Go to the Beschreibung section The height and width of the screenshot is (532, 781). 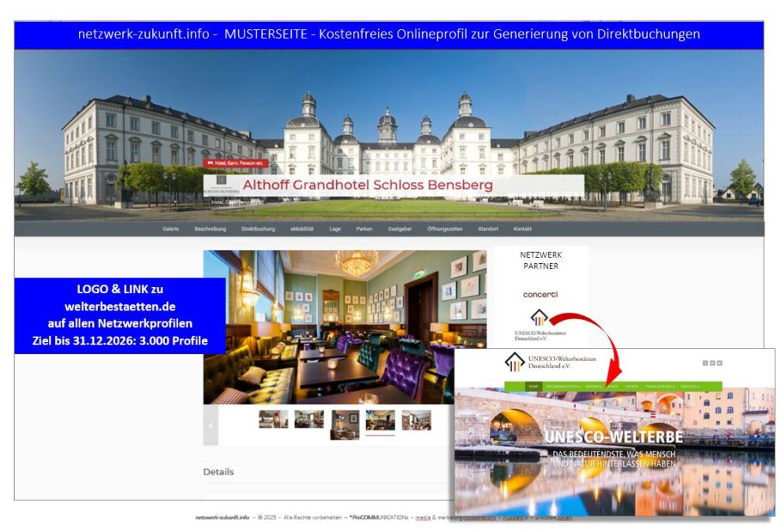tap(210, 229)
